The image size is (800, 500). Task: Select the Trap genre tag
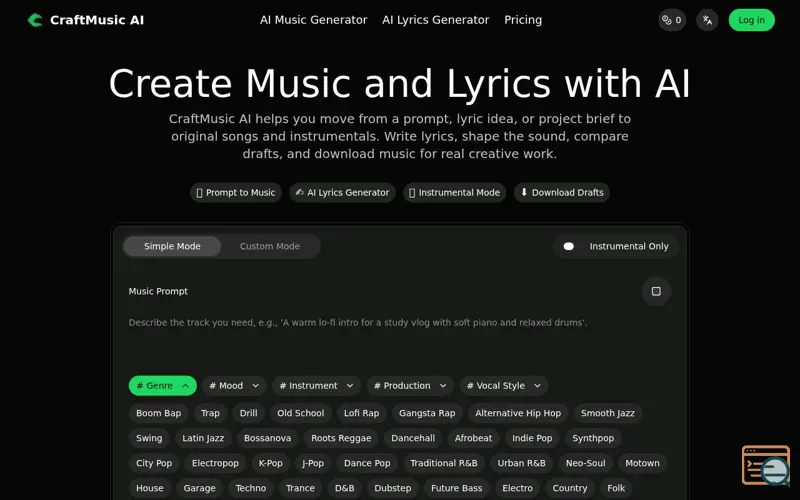(210, 413)
